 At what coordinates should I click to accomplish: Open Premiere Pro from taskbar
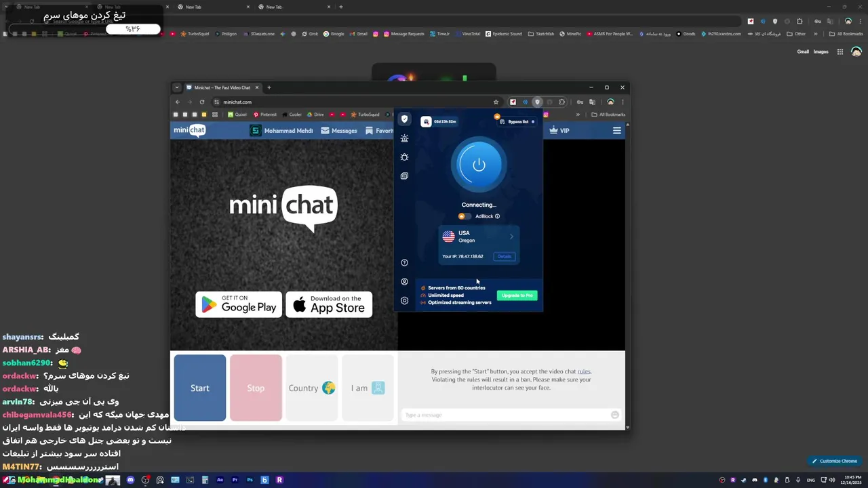tap(235, 480)
